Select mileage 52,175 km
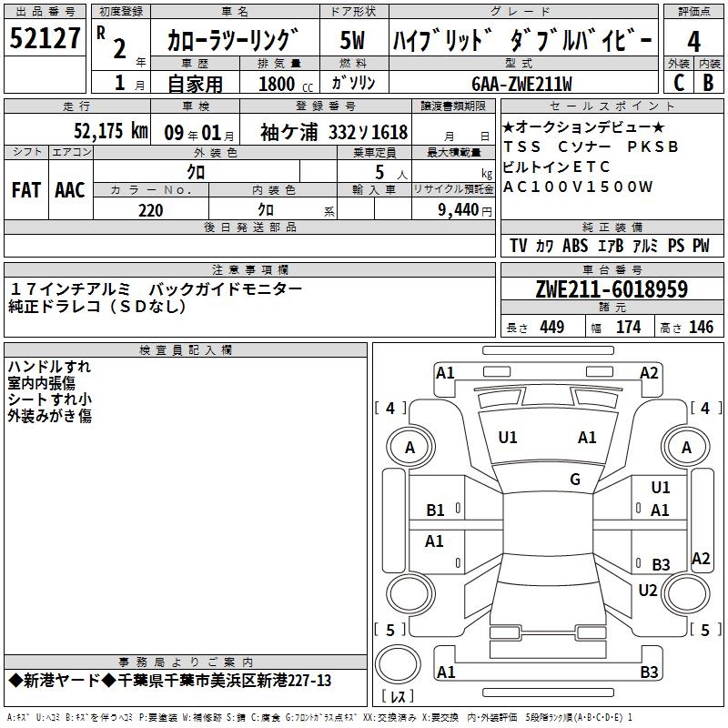Image resolution: width=728 pixels, height=728 pixels. tap(111, 130)
